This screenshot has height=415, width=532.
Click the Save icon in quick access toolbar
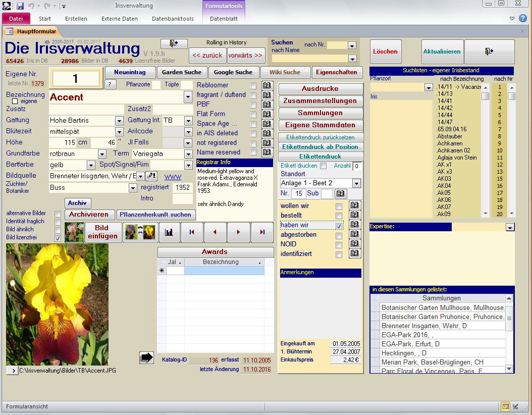click(20, 6)
